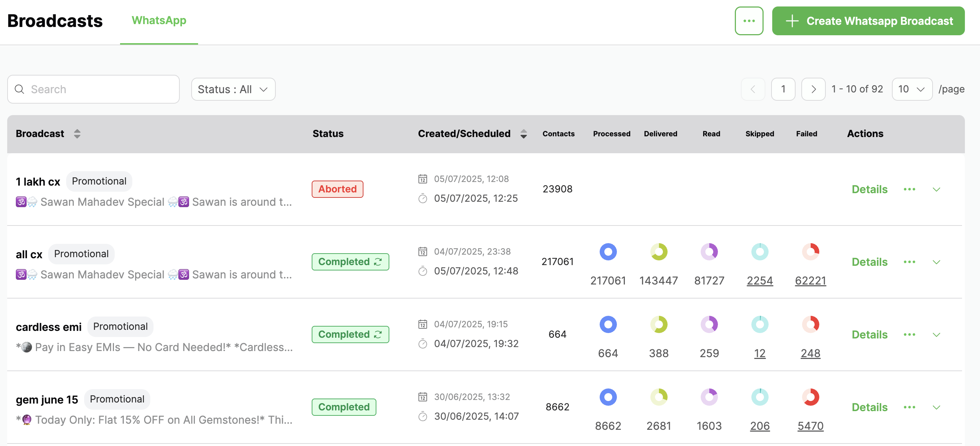Open the 10 per page dropdown
The width and height of the screenshot is (980, 446).
click(x=912, y=90)
